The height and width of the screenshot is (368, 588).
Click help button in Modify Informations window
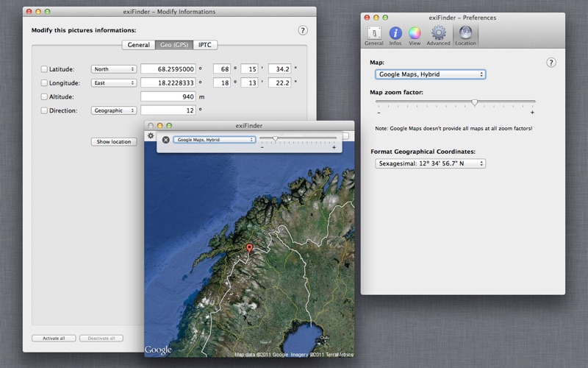pyautogui.click(x=303, y=30)
